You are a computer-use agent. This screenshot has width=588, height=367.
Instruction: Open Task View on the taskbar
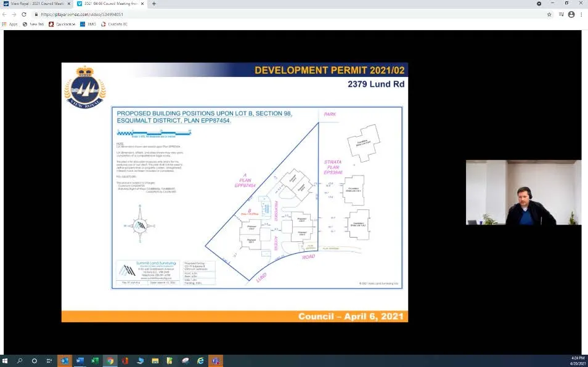point(49,361)
